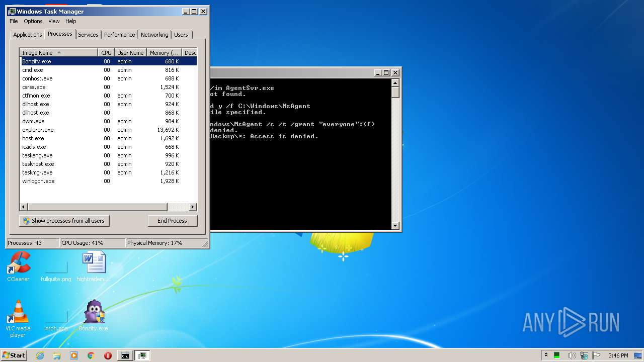Open the Options menu in Task Manager
The image size is (644, 362).
coord(33,21)
